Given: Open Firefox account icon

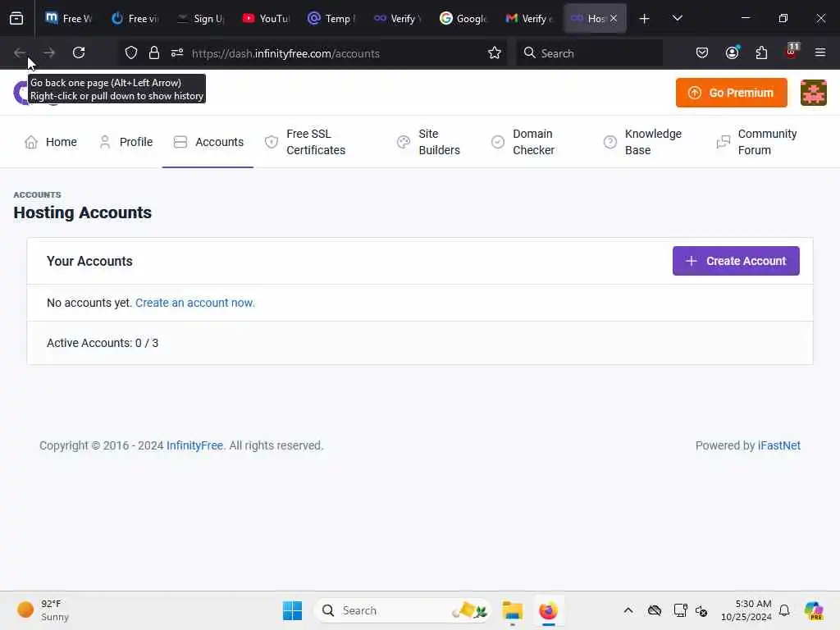Looking at the screenshot, I should [733, 52].
